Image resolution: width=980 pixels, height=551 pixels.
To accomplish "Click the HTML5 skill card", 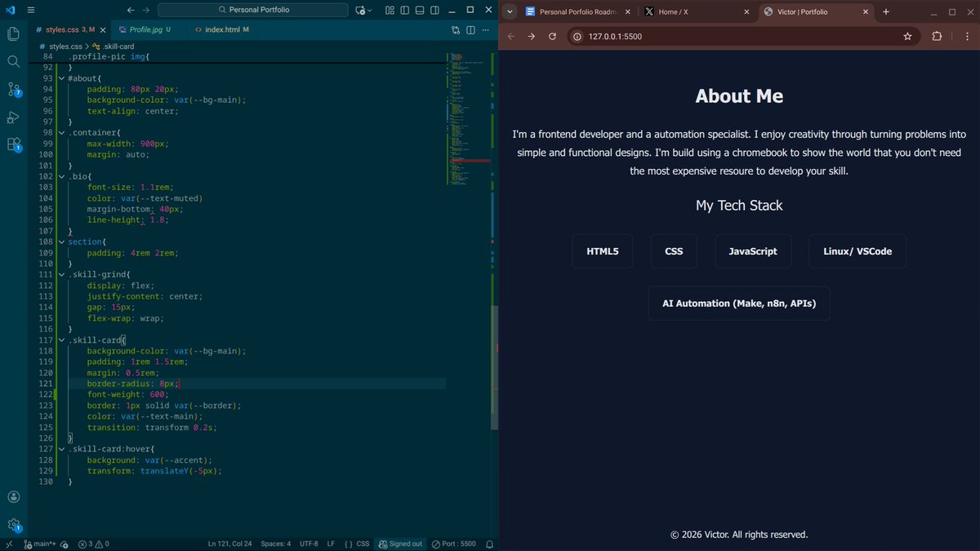I will (x=603, y=251).
